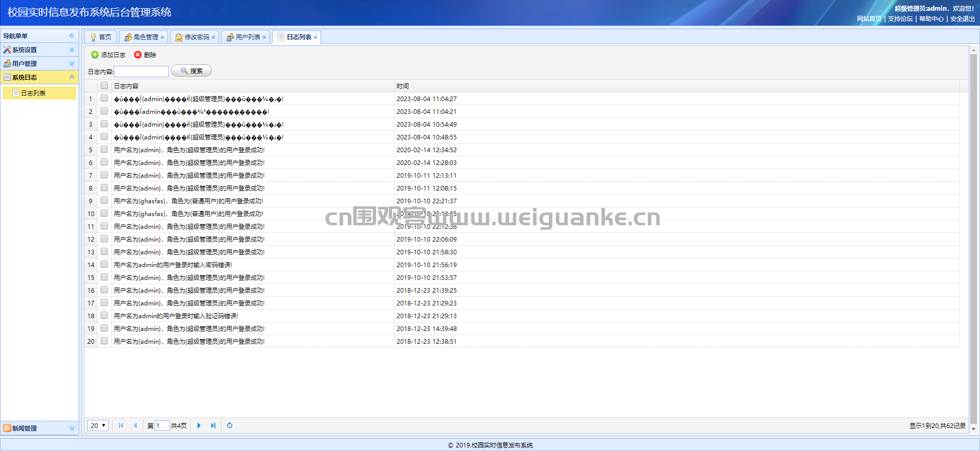Select the log dated 2020-02-14 12:34:52
The width and height of the screenshot is (980, 451).
pyautogui.click(x=427, y=150)
